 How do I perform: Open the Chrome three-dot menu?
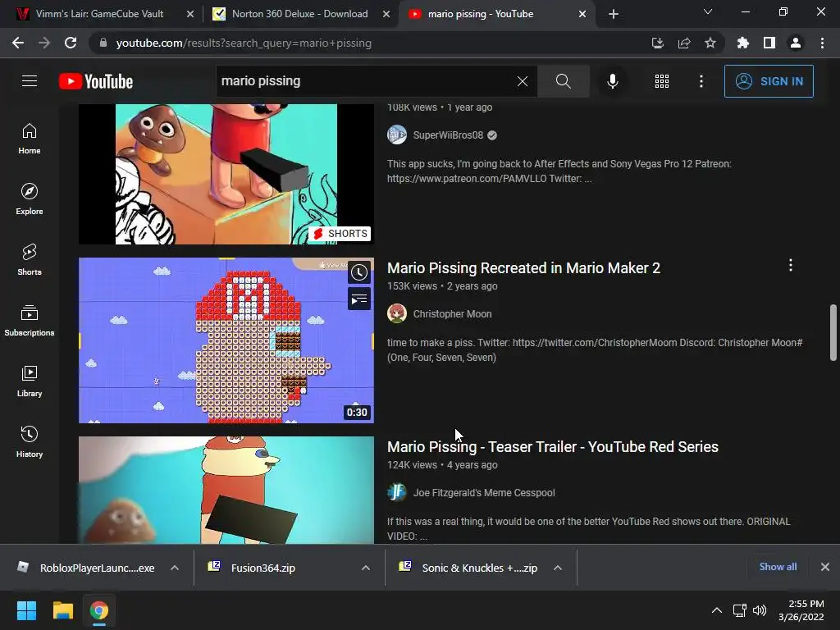click(x=822, y=43)
